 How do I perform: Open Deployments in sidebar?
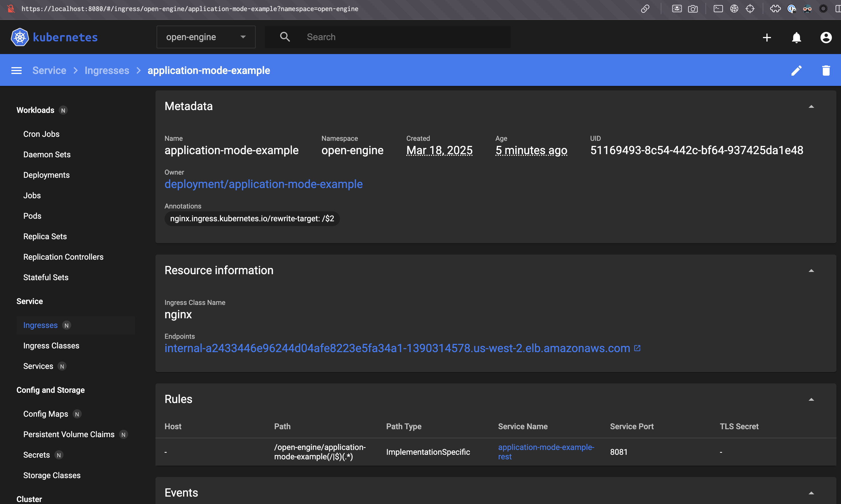pos(46,175)
